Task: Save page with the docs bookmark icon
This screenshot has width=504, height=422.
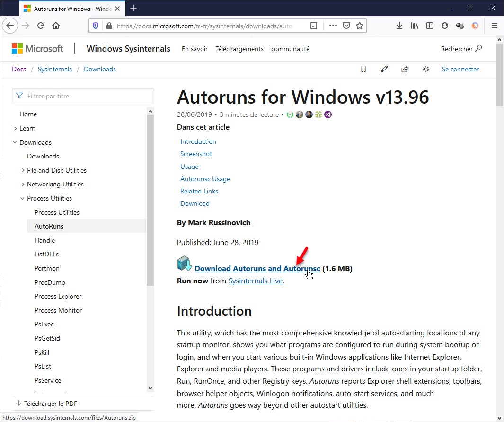Action: (x=363, y=69)
